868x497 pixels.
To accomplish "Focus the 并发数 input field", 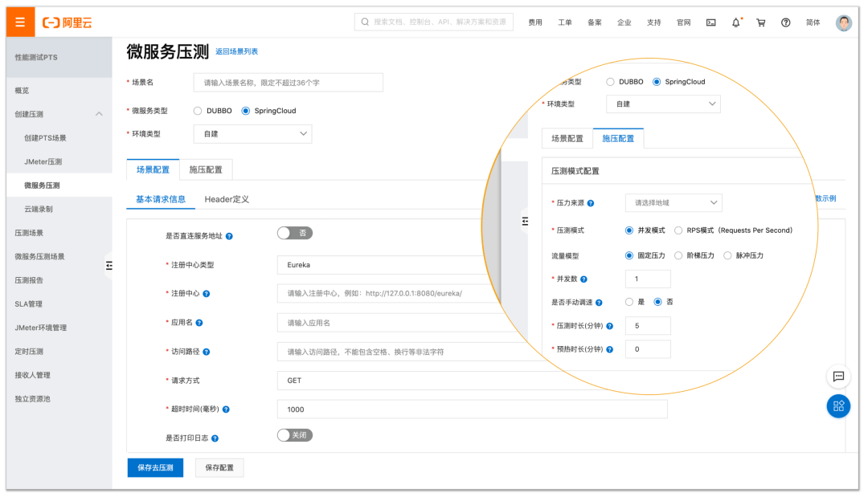I will coord(648,279).
